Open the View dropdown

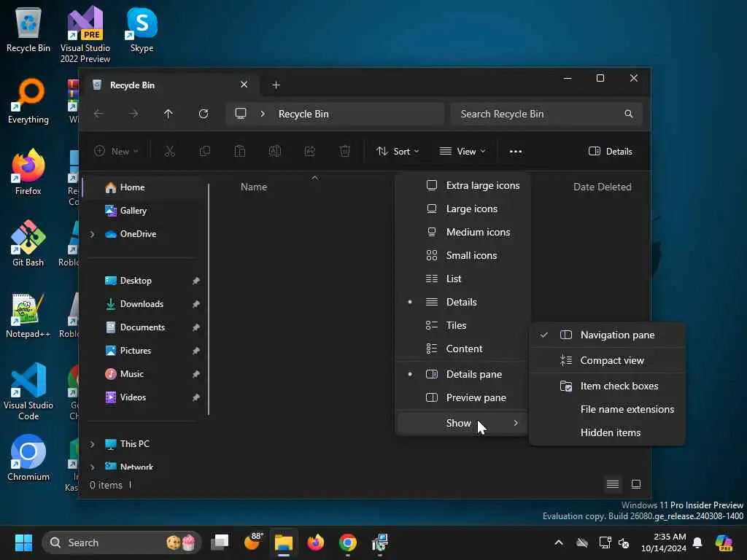point(462,152)
